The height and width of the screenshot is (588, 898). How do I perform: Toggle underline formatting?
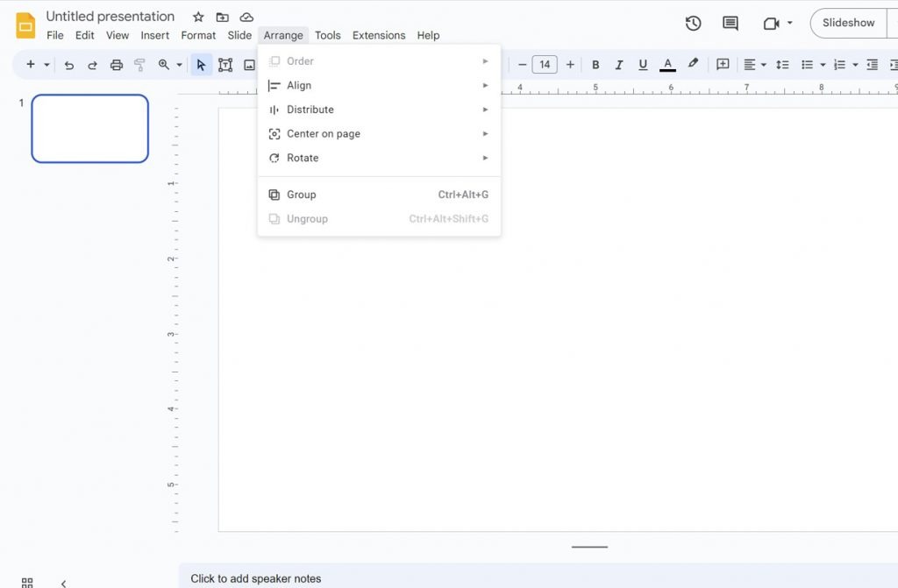pos(643,64)
